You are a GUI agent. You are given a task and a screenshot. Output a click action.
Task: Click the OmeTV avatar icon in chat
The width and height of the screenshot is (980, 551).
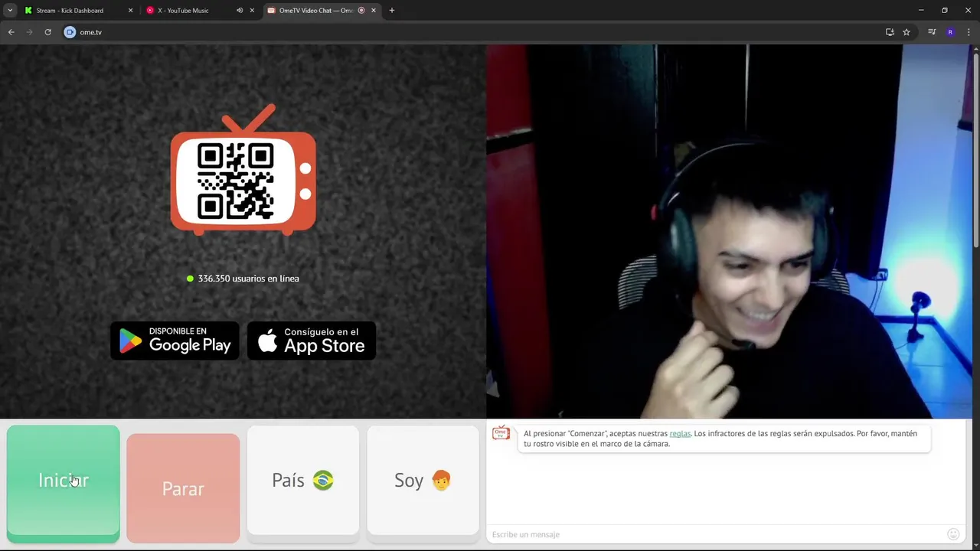click(501, 434)
